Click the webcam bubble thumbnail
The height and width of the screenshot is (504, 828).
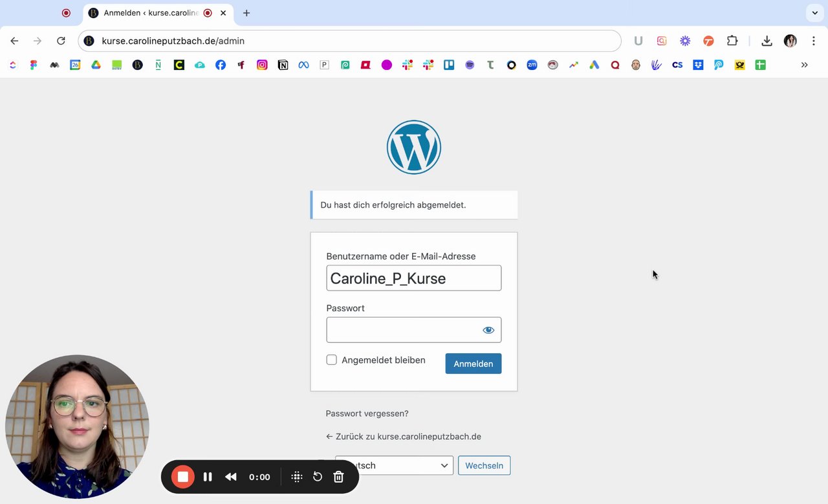pos(77,426)
